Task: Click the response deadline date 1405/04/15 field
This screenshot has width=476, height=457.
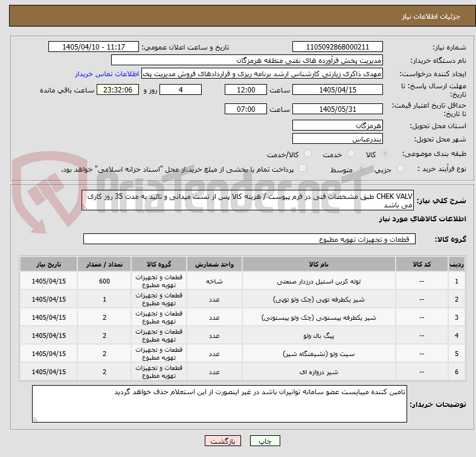Action: pyautogui.click(x=337, y=89)
